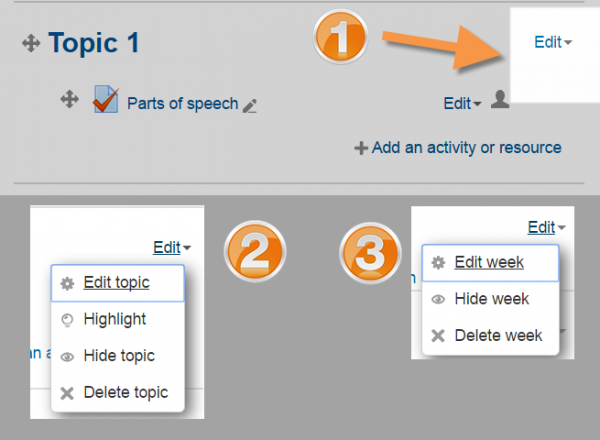600x440 pixels.
Task: Choose Hide topic from the menu
Action: pyautogui.click(x=119, y=355)
